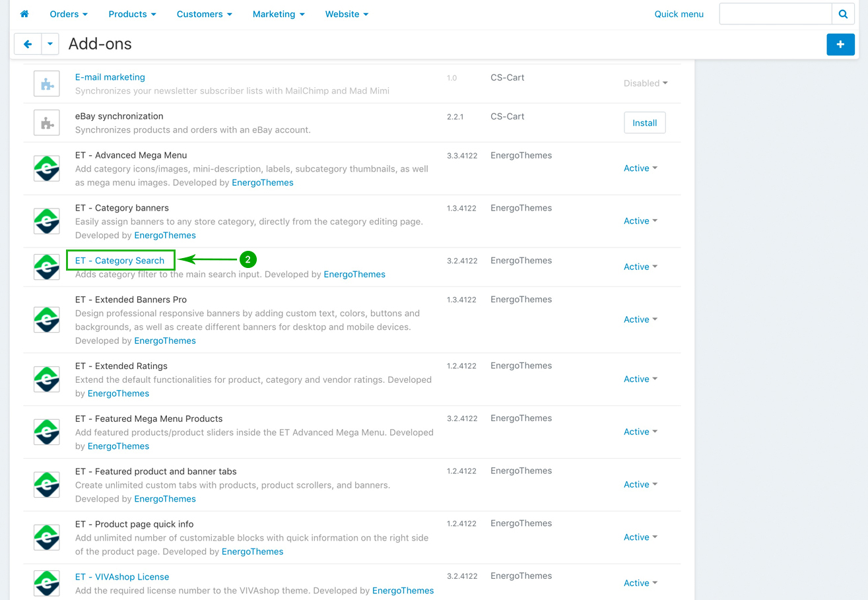The image size is (868, 600).
Task: Open Active status dropdown for Category Search
Action: 640,267
